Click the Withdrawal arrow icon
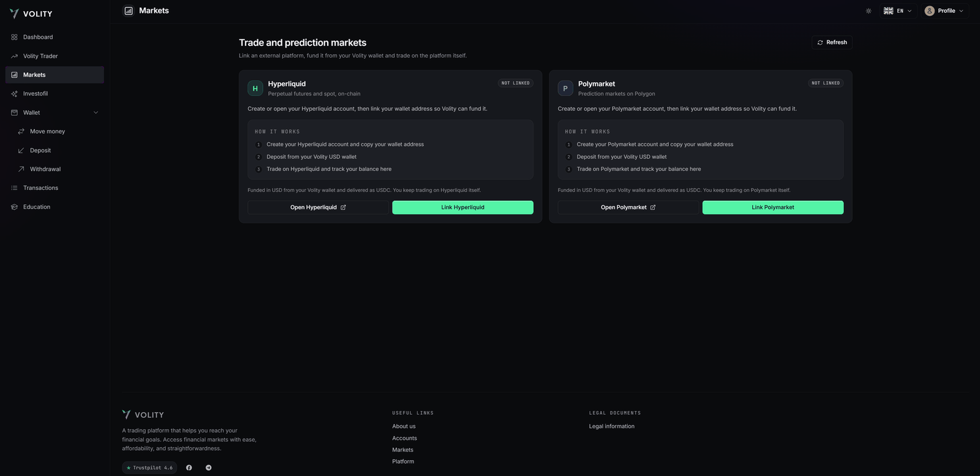980x476 pixels. pyautogui.click(x=21, y=169)
